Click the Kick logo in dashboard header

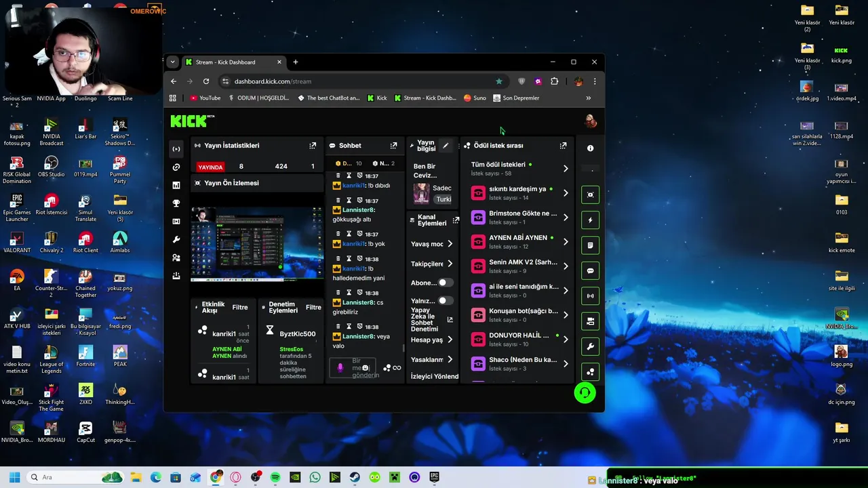click(x=193, y=121)
